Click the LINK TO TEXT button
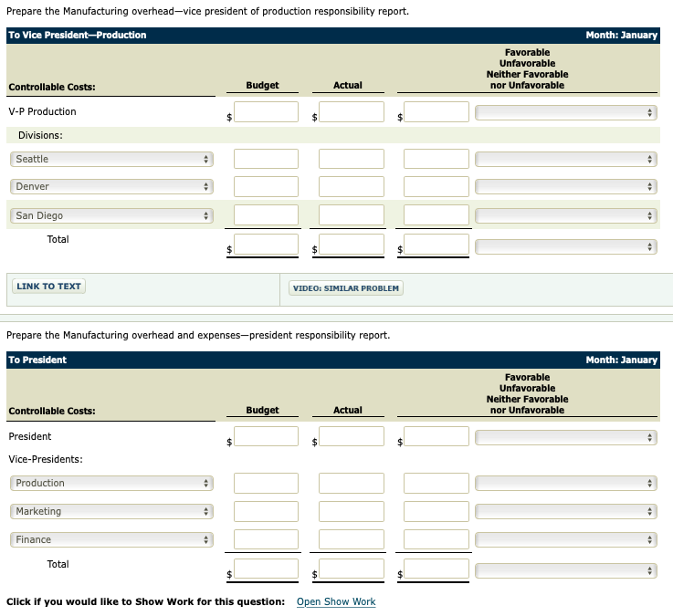Image resolution: width=673 pixels, height=616 pixels. 48,287
